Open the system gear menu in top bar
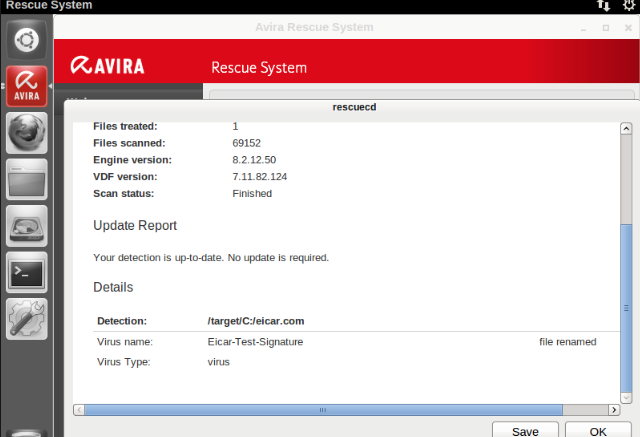640x437 pixels. pos(628,6)
